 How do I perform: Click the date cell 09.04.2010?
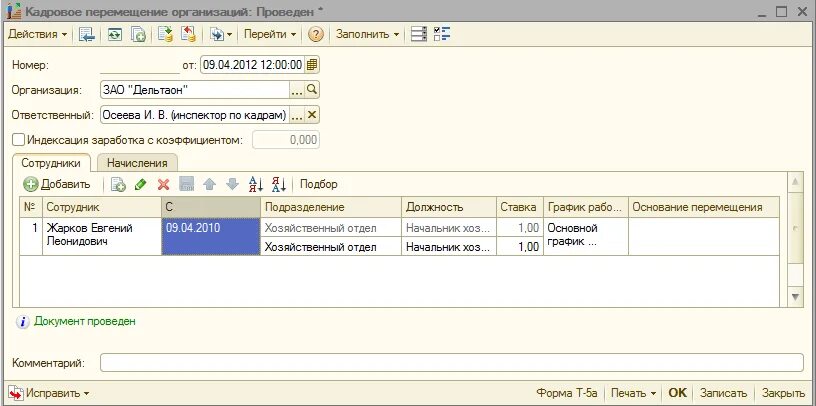point(211,236)
